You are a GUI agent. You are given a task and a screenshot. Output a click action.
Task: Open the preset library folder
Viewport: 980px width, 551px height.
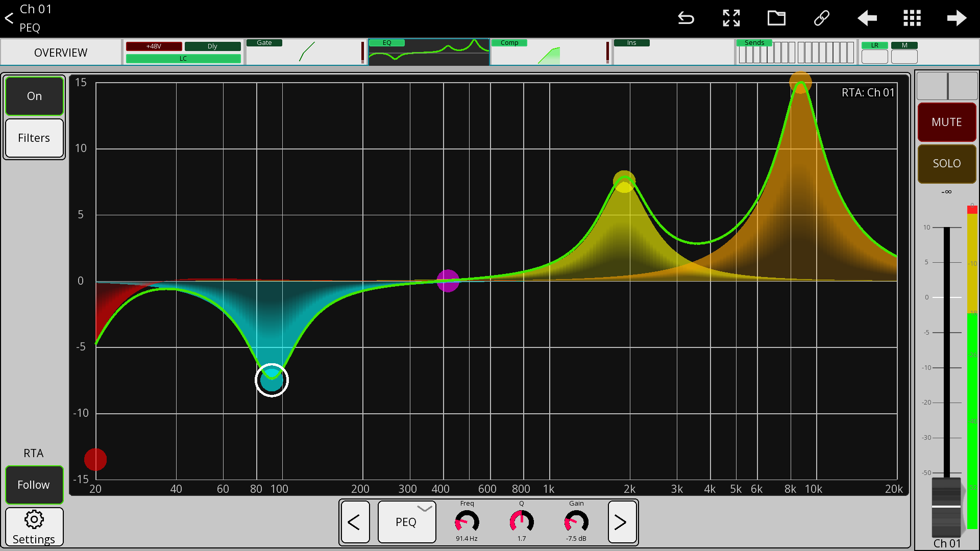776,18
